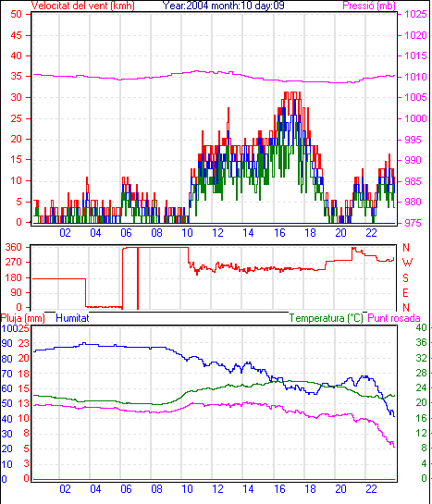Click the 'Temperatura (°C)' legend label

point(326,318)
